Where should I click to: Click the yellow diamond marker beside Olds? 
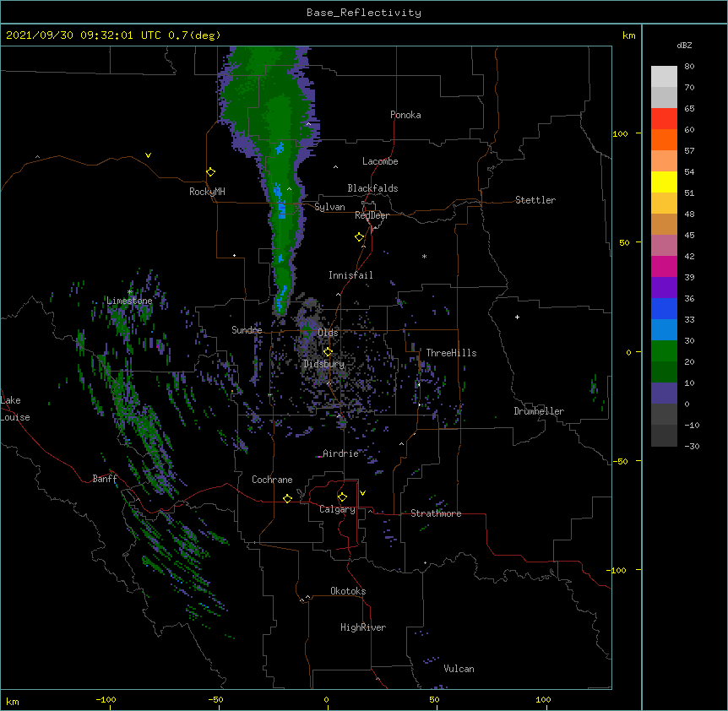click(x=328, y=352)
